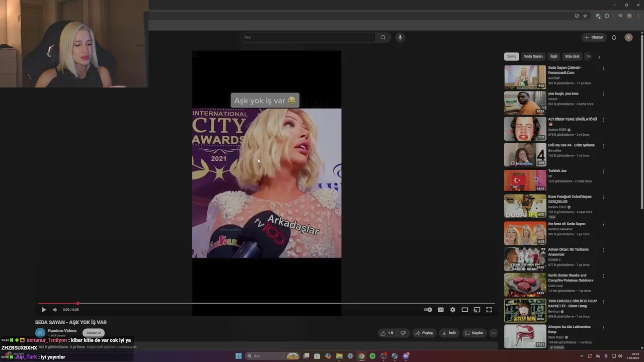Viewport: 644px width, 362px height.
Task: Open Ahtapot Su Altı Labirentine Karşı title
Action: (x=570, y=329)
